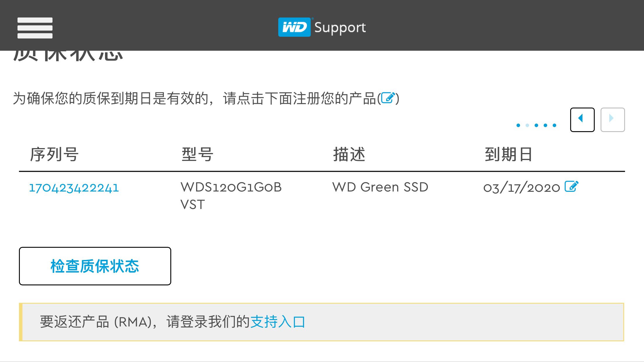Select the last pagination dot
644x362 pixels.
pyautogui.click(x=554, y=125)
